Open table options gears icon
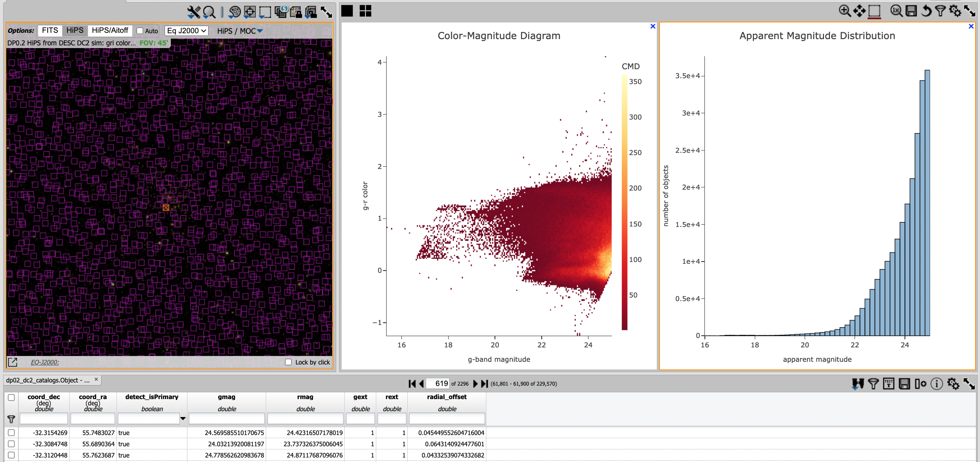 (x=953, y=384)
